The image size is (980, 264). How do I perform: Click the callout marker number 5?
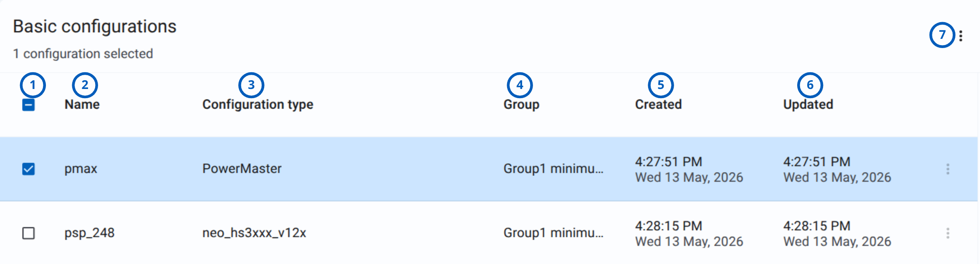(661, 85)
